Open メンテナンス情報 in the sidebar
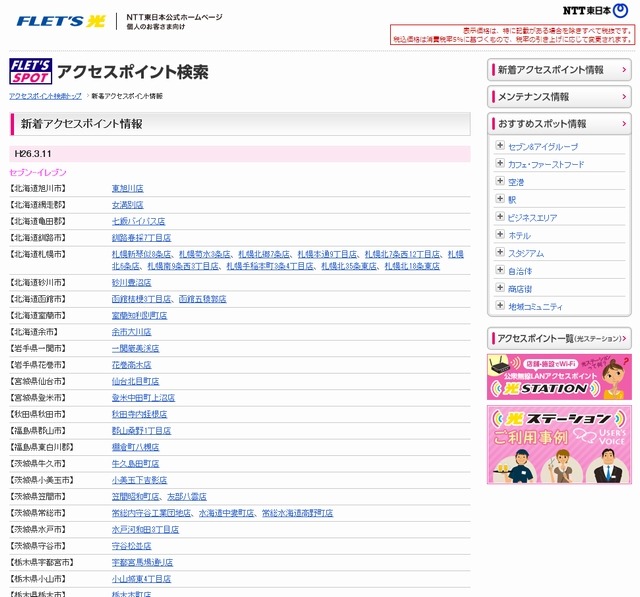This screenshot has height=597, width=640. tap(559, 97)
